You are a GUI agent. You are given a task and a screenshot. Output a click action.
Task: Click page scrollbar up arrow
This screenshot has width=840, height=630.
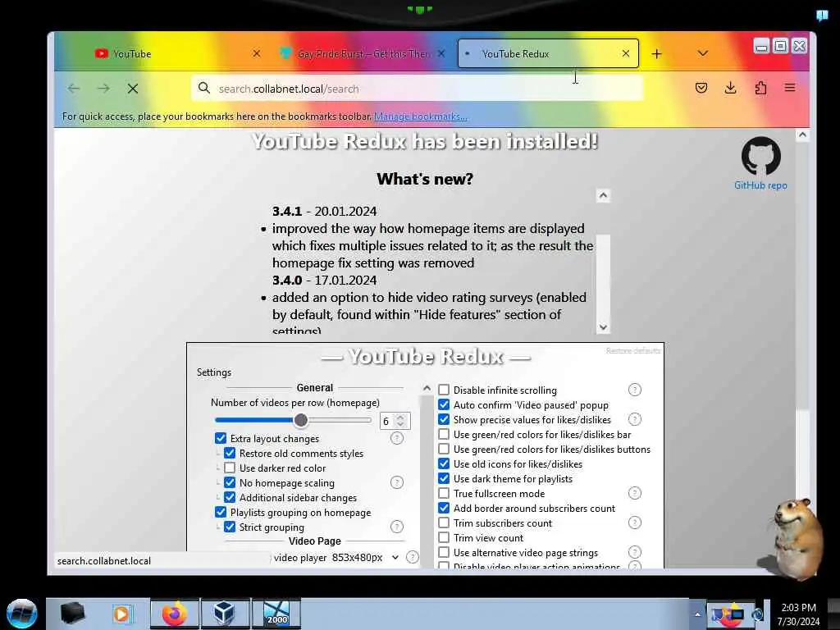pos(802,135)
